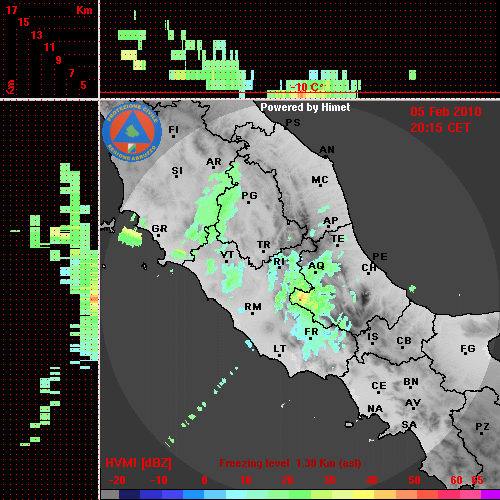Click the "Powered by Himet" caption
Screen dimensions: 500x500
pyautogui.click(x=305, y=107)
